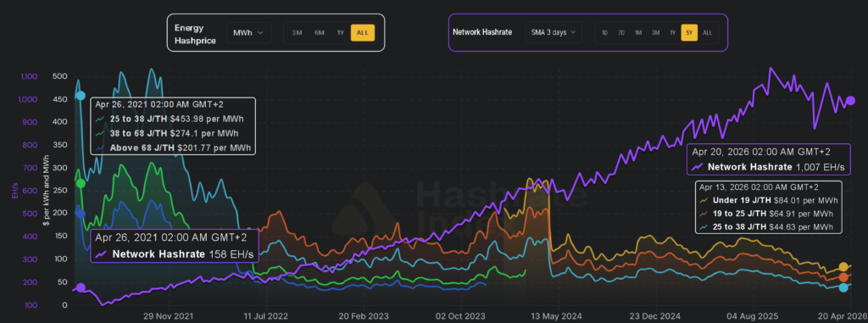
Task: Select ALL range for Network Hashrate
Action: [708, 33]
